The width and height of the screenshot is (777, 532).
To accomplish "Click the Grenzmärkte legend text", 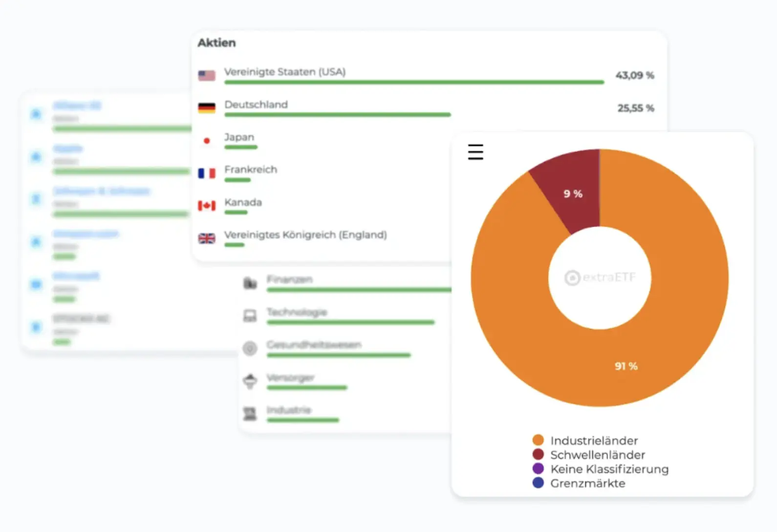I will pos(588,483).
